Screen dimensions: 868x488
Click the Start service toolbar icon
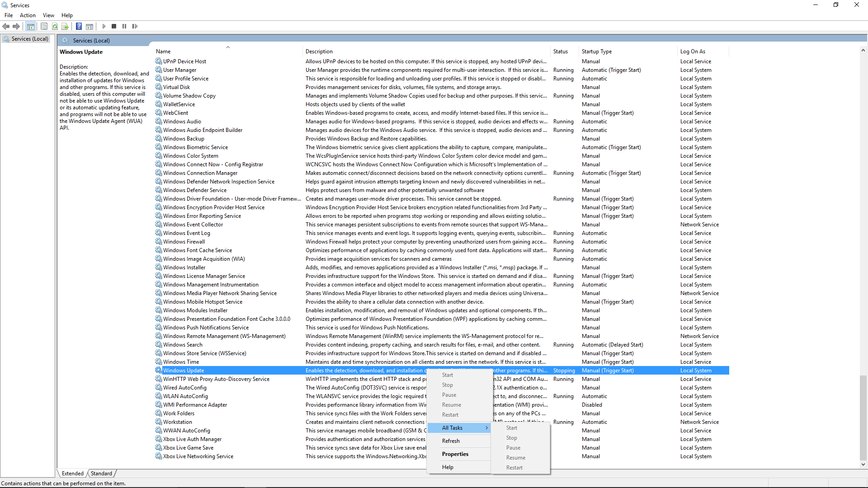pos(104,26)
